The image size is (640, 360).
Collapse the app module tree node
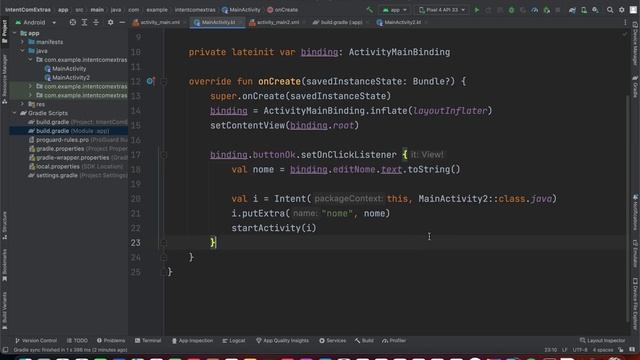15,33
